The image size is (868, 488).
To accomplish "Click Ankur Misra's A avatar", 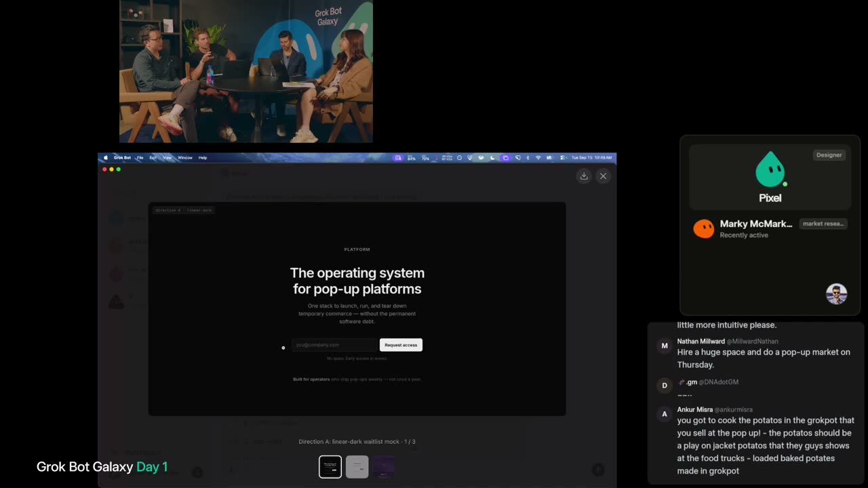I will point(665,413).
